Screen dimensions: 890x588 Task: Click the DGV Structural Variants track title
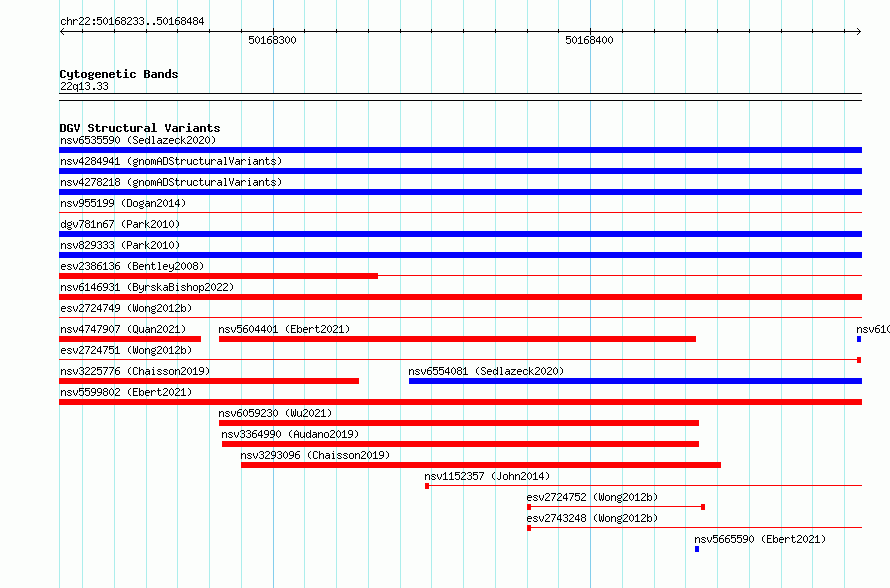140,128
